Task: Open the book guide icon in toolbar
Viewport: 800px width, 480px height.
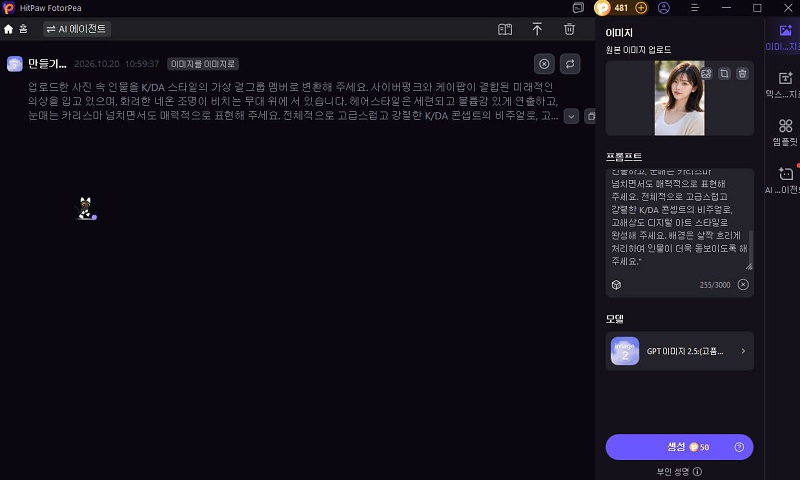Action: [x=505, y=29]
